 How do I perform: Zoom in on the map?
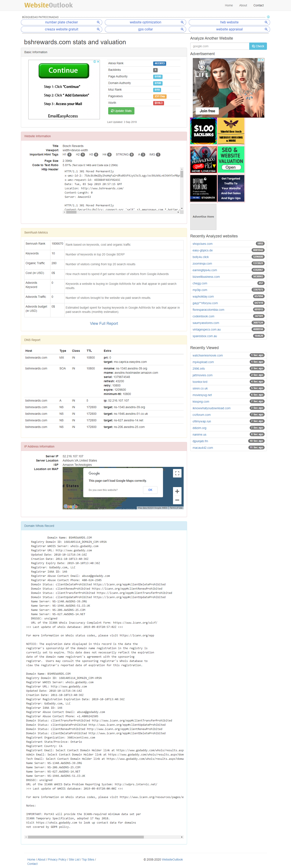[x=177, y=491]
